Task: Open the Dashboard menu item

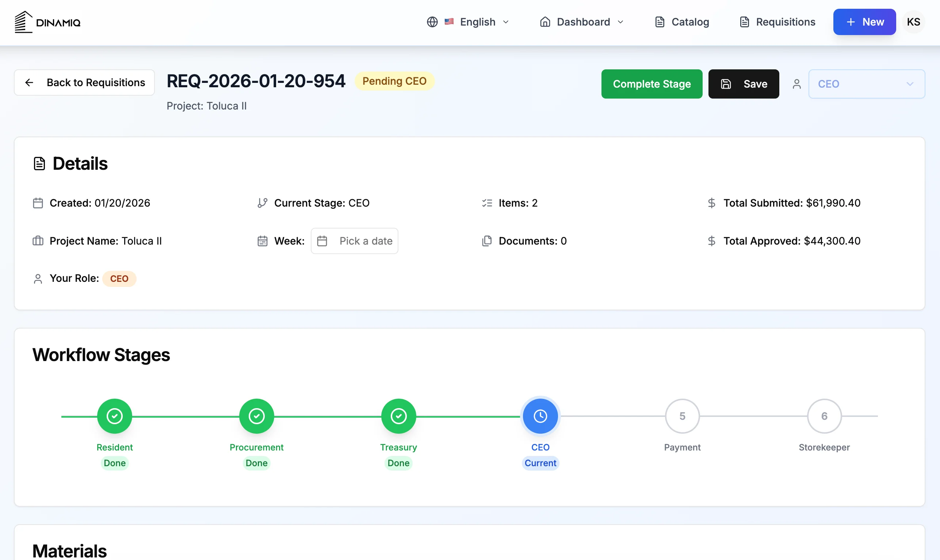Action: pyautogui.click(x=581, y=22)
